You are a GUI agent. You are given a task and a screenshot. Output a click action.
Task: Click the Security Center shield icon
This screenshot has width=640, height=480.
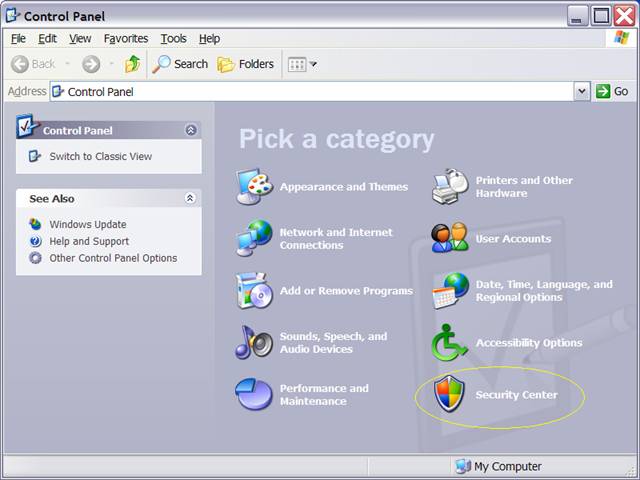449,394
